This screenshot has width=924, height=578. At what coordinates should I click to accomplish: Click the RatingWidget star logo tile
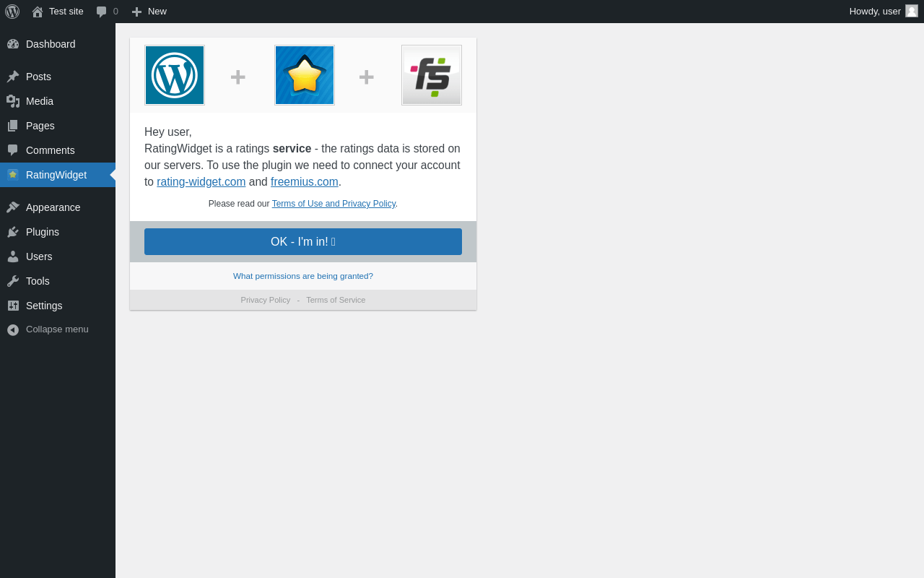tap(305, 75)
